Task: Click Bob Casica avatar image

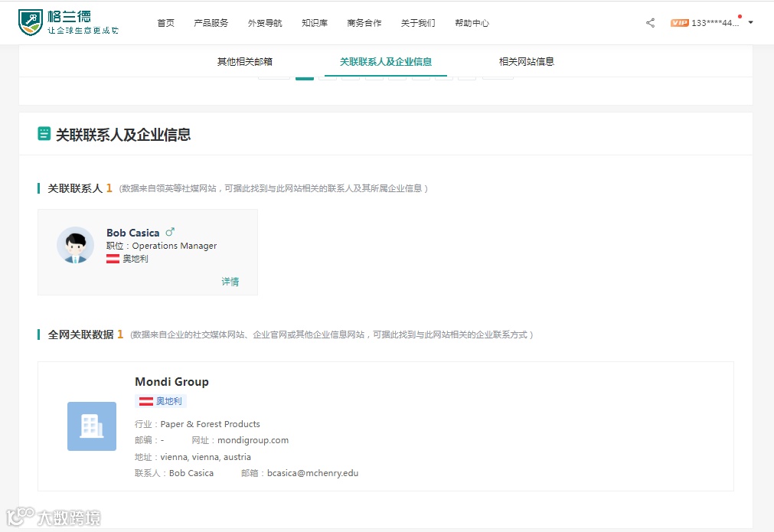Action: click(75, 245)
